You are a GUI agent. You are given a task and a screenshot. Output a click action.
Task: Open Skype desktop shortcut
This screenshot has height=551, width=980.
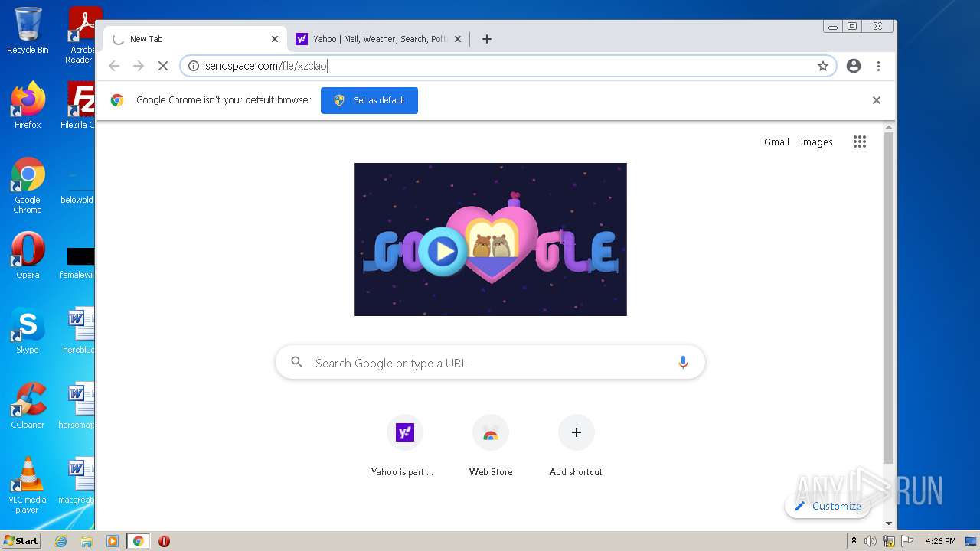tap(28, 330)
